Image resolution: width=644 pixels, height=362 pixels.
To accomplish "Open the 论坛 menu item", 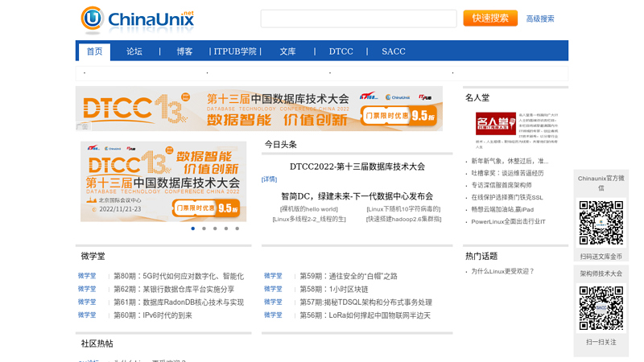I will [x=134, y=51].
